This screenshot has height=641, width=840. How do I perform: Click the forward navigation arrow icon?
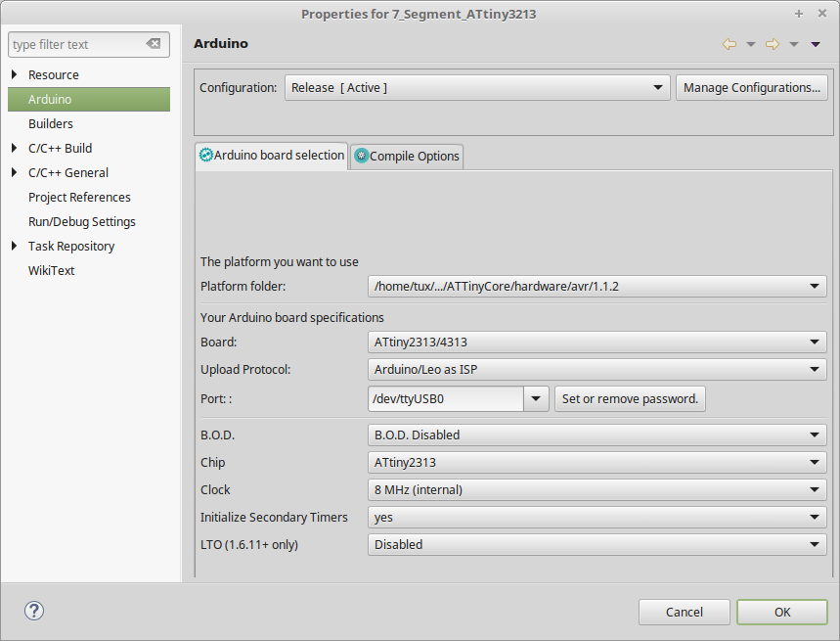pos(772,44)
